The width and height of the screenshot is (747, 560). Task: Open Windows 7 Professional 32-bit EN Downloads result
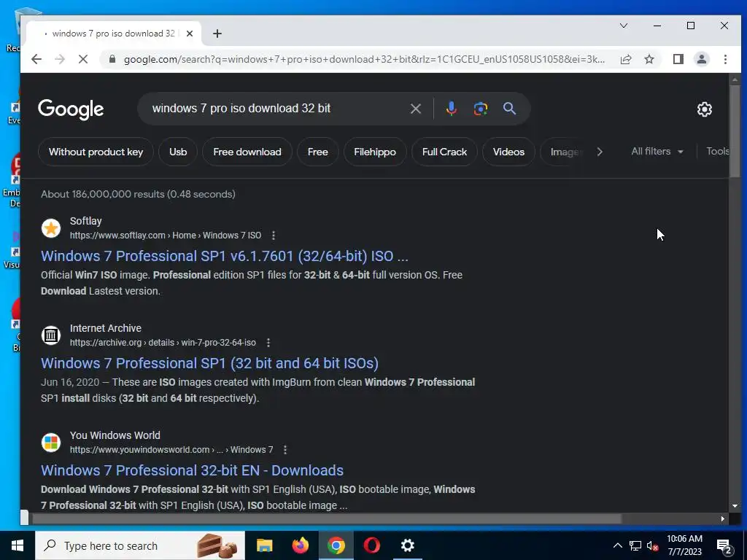point(192,470)
